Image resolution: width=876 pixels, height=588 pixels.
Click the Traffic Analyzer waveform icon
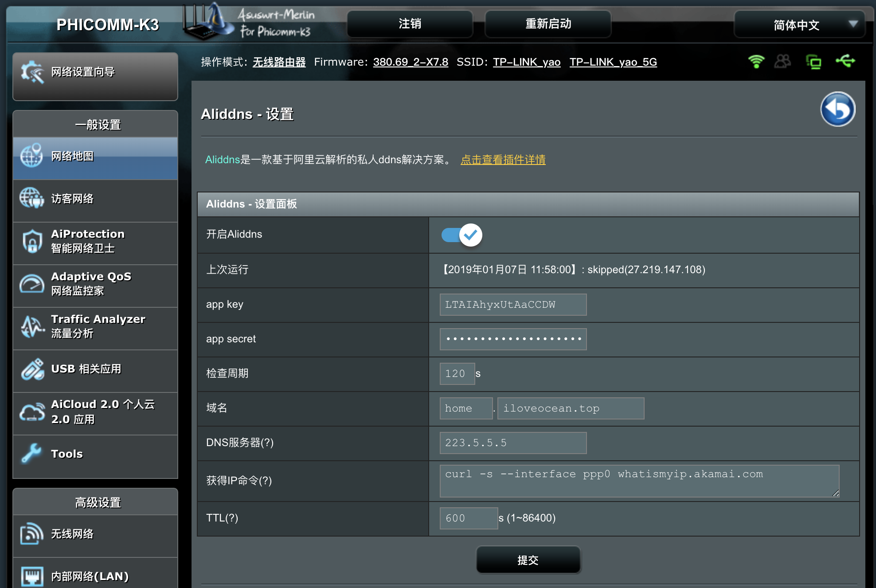tap(32, 326)
